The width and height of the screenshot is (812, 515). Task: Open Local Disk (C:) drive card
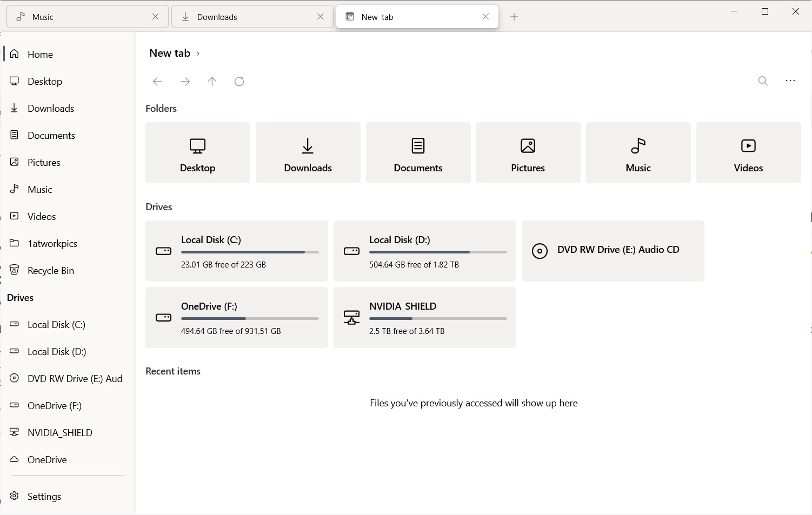(x=236, y=251)
